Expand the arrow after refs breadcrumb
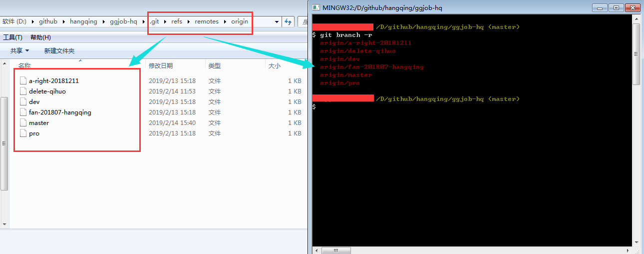The image size is (644, 254). tap(189, 21)
